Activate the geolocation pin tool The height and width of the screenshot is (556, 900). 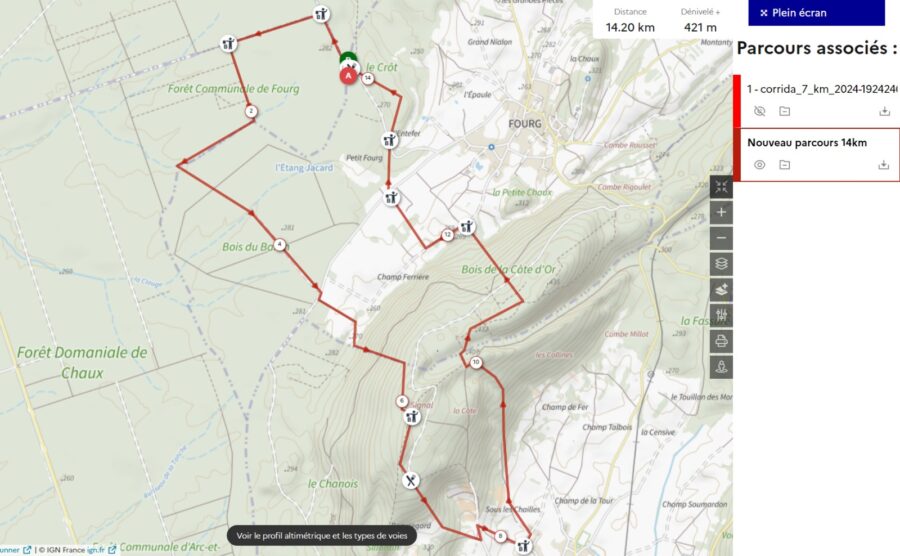tap(721, 367)
